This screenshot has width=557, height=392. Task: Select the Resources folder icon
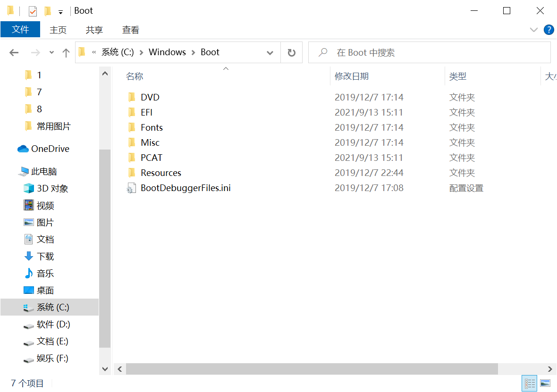pos(131,173)
